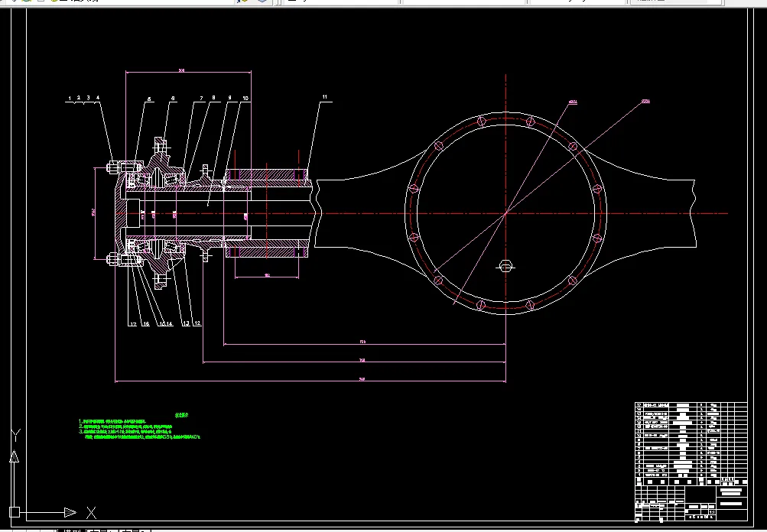Select part callout number 3
The image size is (767, 532).
[88, 98]
